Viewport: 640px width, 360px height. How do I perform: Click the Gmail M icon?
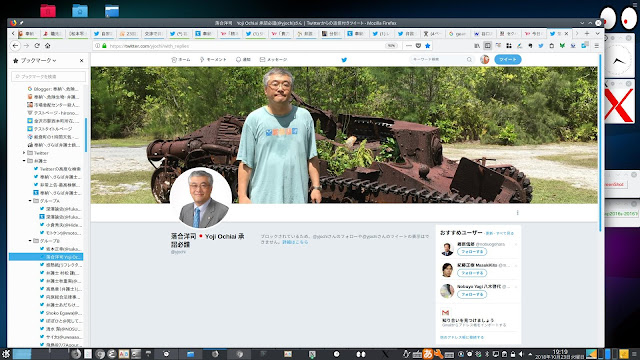tap(445, 313)
